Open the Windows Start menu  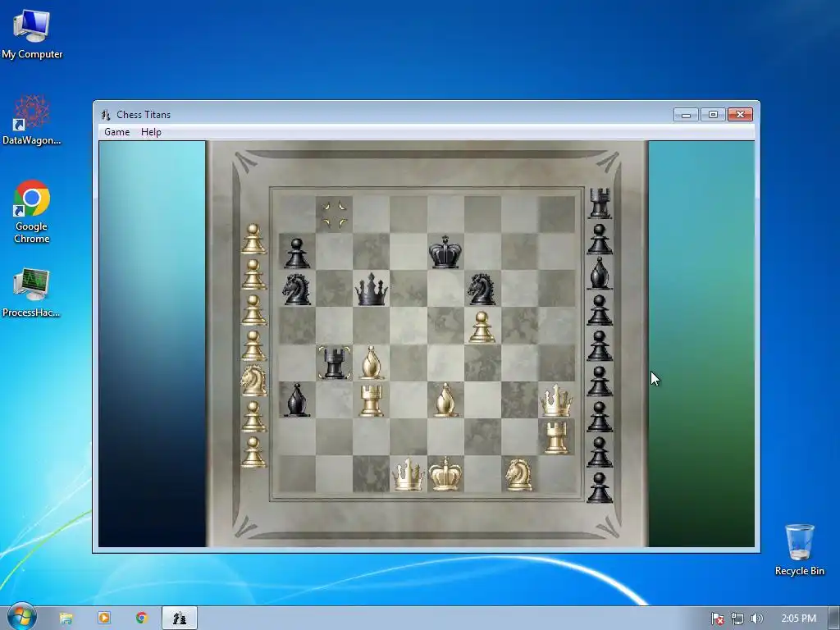click(x=21, y=618)
